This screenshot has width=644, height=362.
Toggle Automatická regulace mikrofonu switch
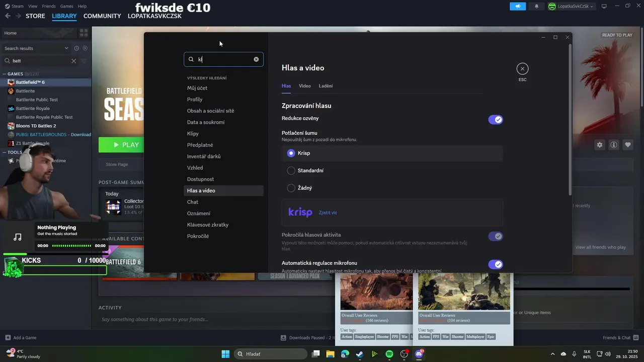click(x=496, y=264)
